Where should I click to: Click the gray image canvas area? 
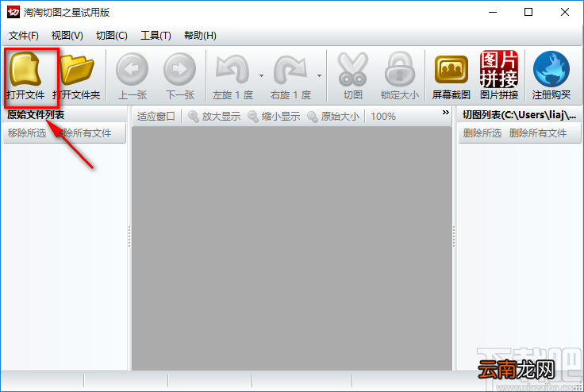point(292,248)
